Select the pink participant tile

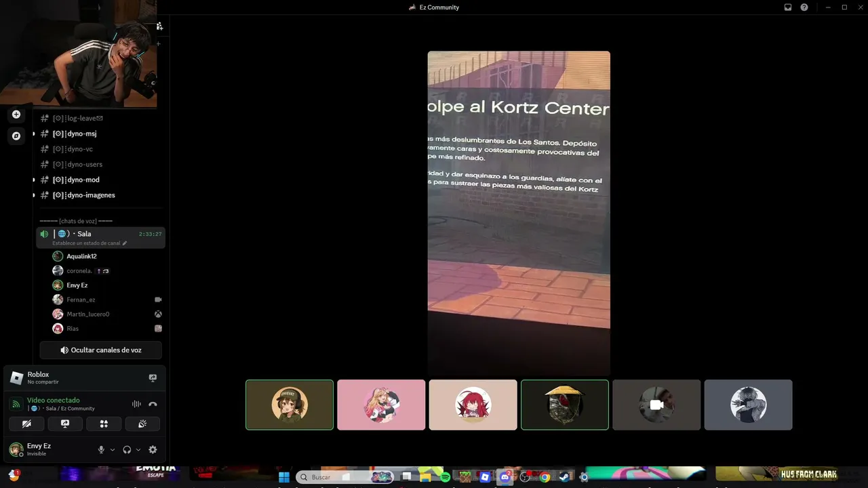click(381, 405)
